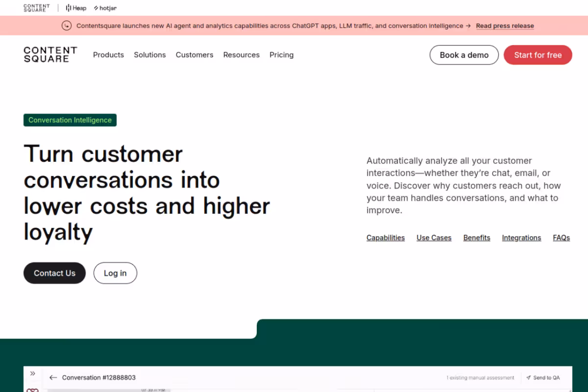This screenshot has height=392, width=588.
Task: Open the Heap brand link
Action: coord(76,8)
